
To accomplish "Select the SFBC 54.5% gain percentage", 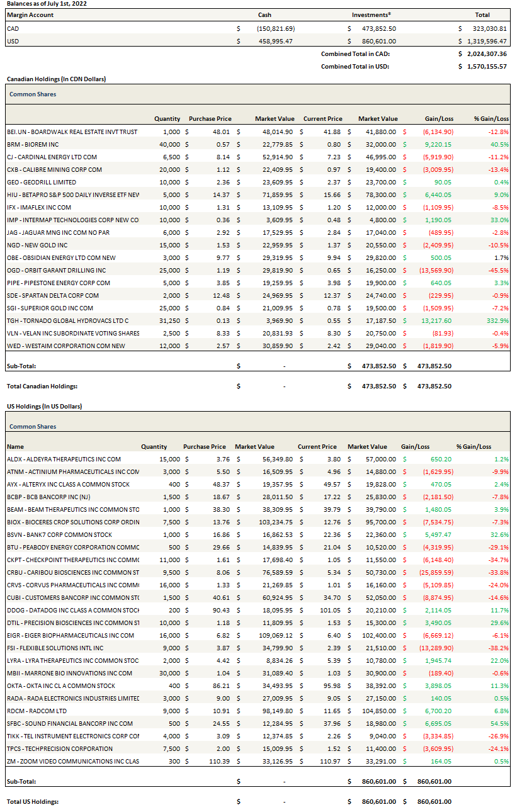I will click(x=499, y=724).
